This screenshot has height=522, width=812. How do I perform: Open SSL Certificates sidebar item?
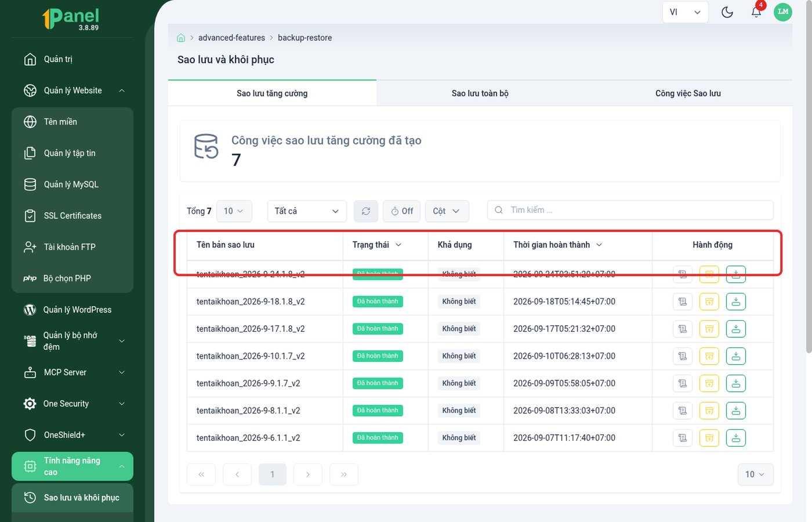pyautogui.click(x=72, y=216)
